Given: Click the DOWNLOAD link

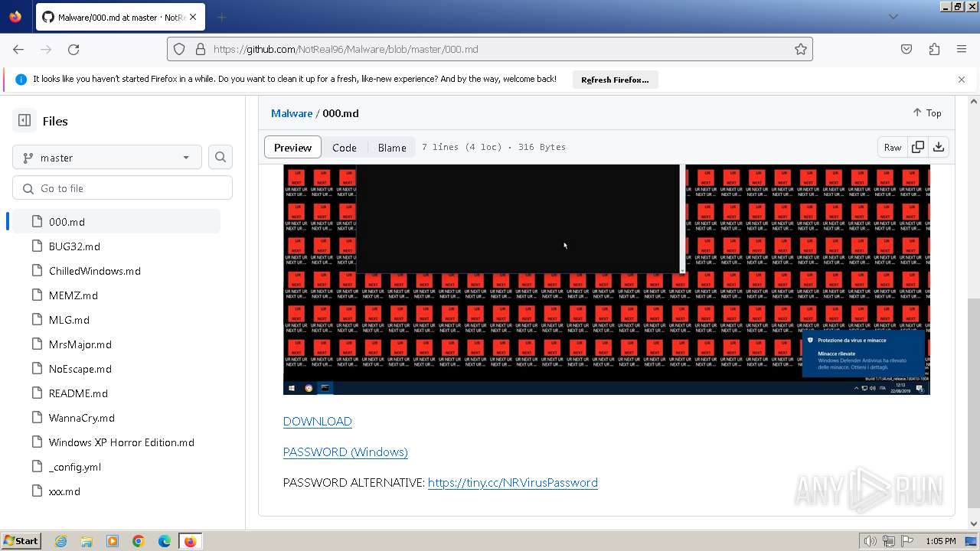Looking at the screenshot, I should 318,422.
